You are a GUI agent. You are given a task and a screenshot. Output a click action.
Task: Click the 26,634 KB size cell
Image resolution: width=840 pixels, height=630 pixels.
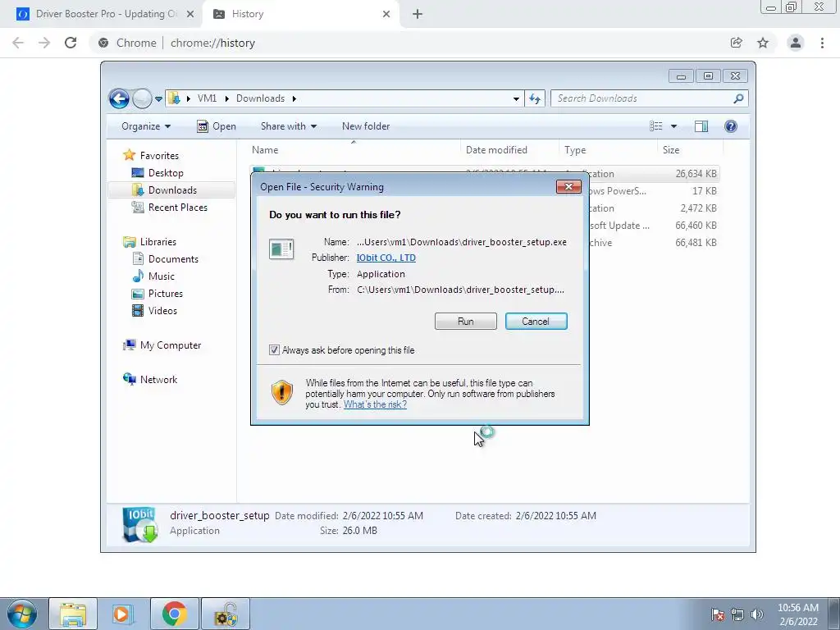pyautogui.click(x=696, y=174)
